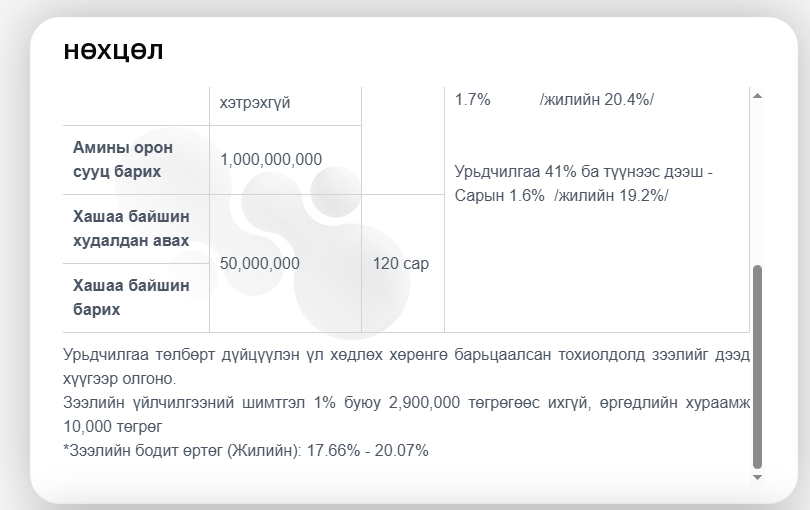Image resolution: width=810 pixels, height=510 pixels.
Task: Click the 120 сар term cell
Action: 402,263
